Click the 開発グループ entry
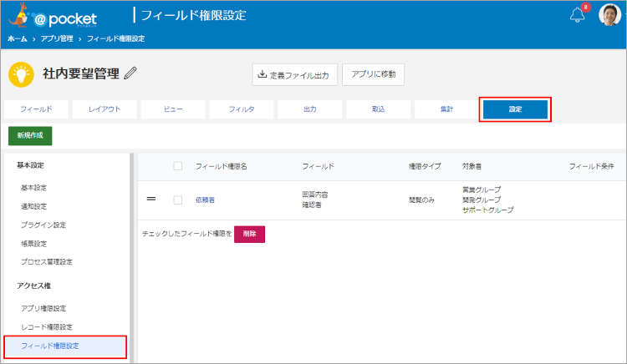627x364 pixels. coord(482,200)
